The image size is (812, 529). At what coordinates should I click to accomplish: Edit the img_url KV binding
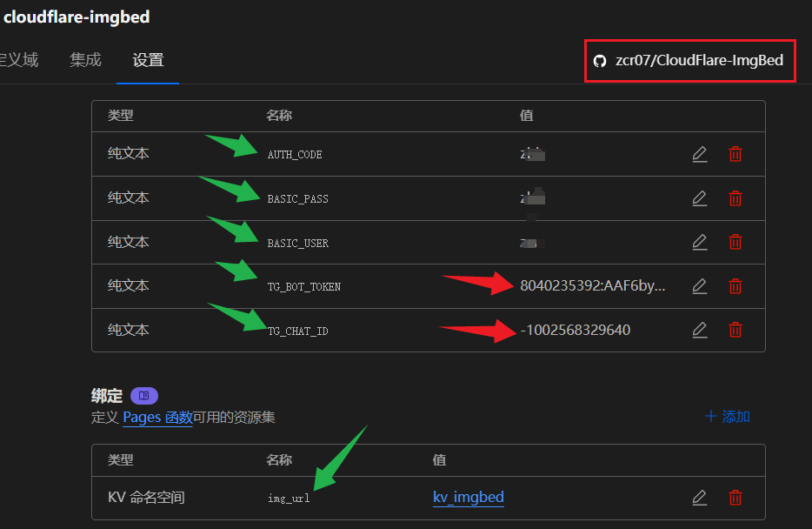(x=700, y=498)
